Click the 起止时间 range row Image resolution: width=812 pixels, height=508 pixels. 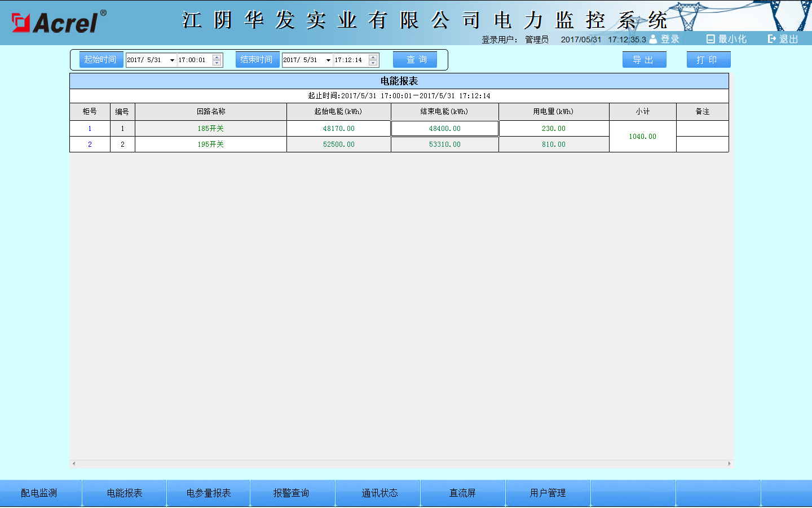click(x=399, y=96)
